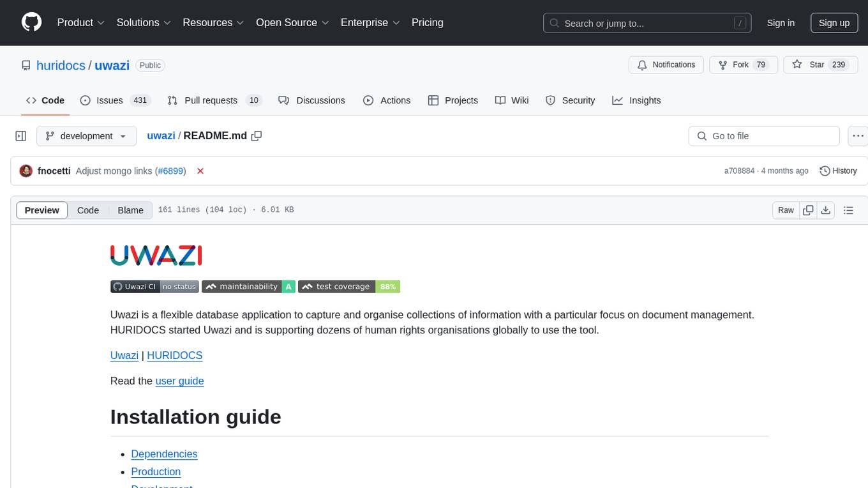
Task: Jump to the Dependencies section
Action: point(164,454)
